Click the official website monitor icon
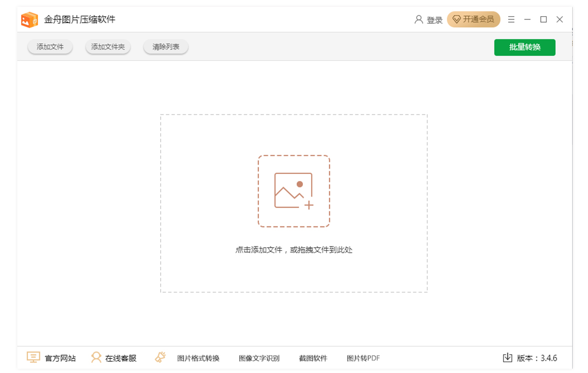 coord(33,357)
